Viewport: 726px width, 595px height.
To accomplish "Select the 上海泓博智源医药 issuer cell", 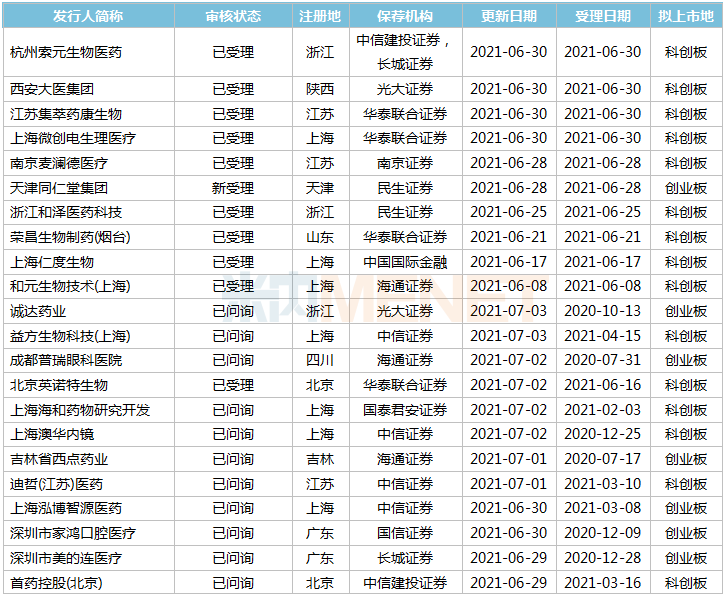I will (x=88, y=508).
